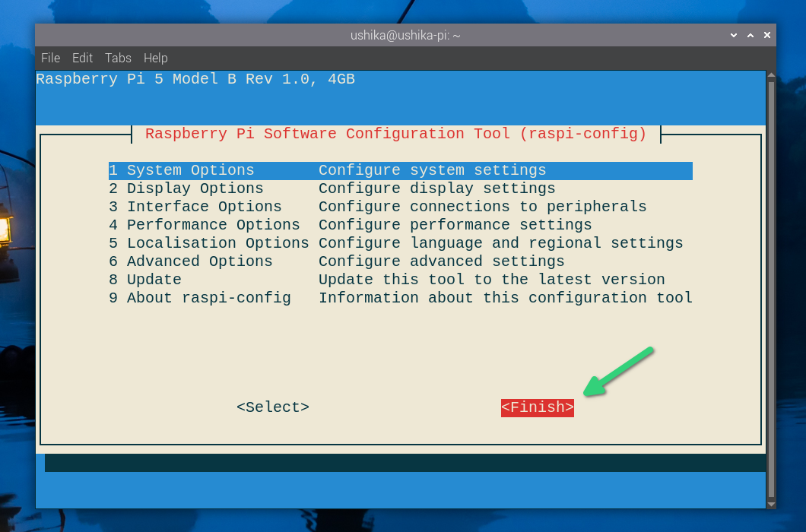Open the File menu

pyautogui.click(x=50, y=58)
